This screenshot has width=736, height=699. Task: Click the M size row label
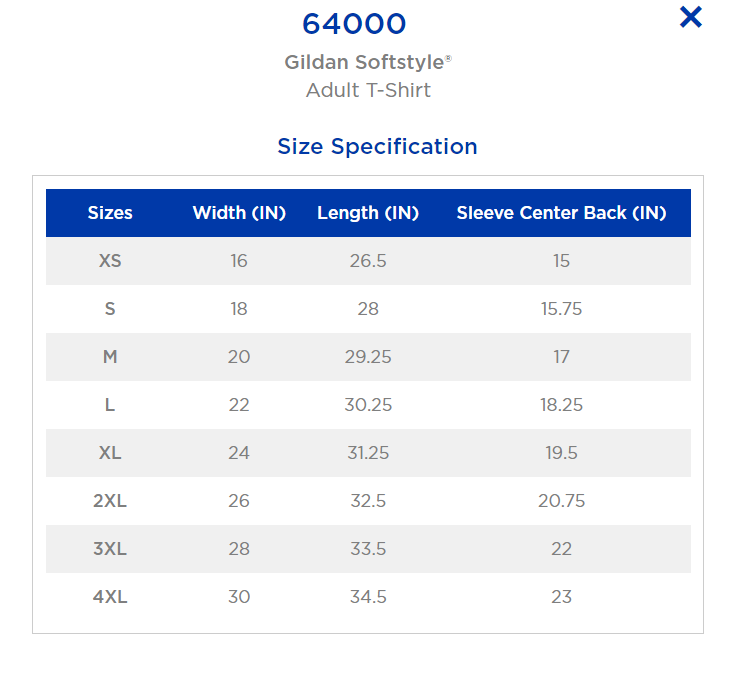point(110,357)
